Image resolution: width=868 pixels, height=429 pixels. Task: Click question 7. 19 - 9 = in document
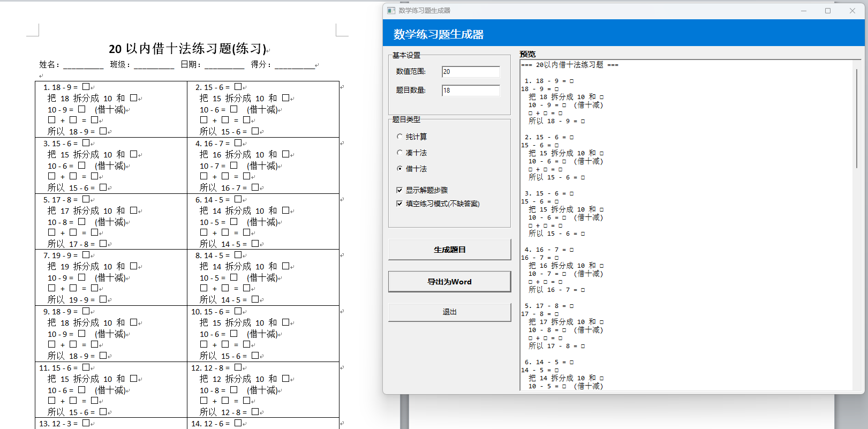(x=66, y=255)
